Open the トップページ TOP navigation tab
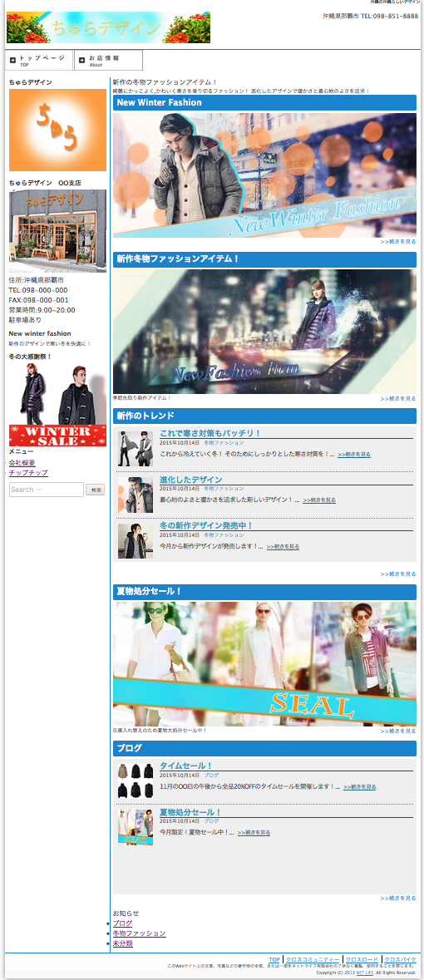Image resolution: width=424 pixels, height=980 pixels. (39, 60)
